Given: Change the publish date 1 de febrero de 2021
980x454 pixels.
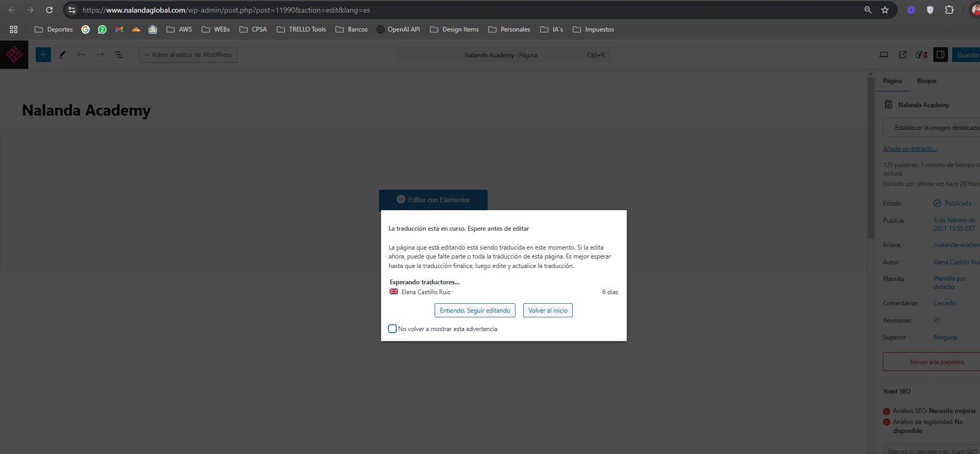Looking at the screenshot, I should click(955, 224).
